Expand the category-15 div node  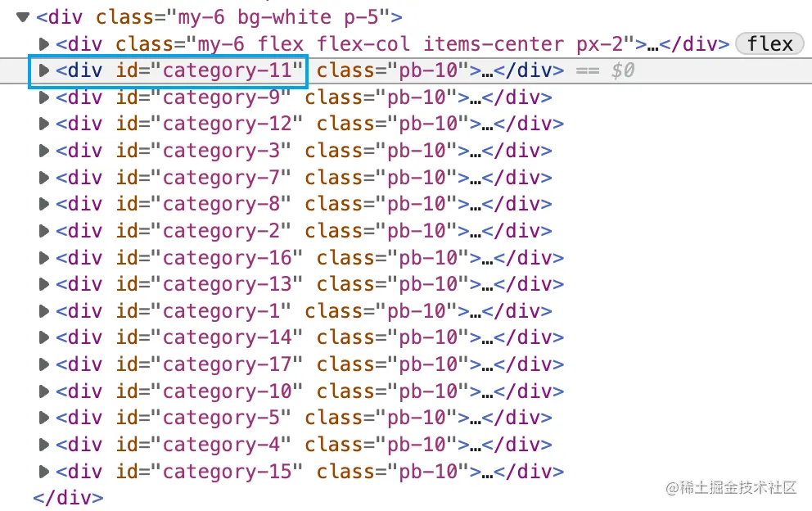point(44,472)
